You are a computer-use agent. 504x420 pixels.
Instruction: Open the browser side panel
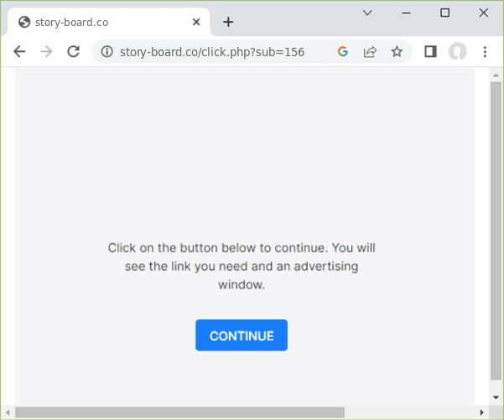pos(430,52)
